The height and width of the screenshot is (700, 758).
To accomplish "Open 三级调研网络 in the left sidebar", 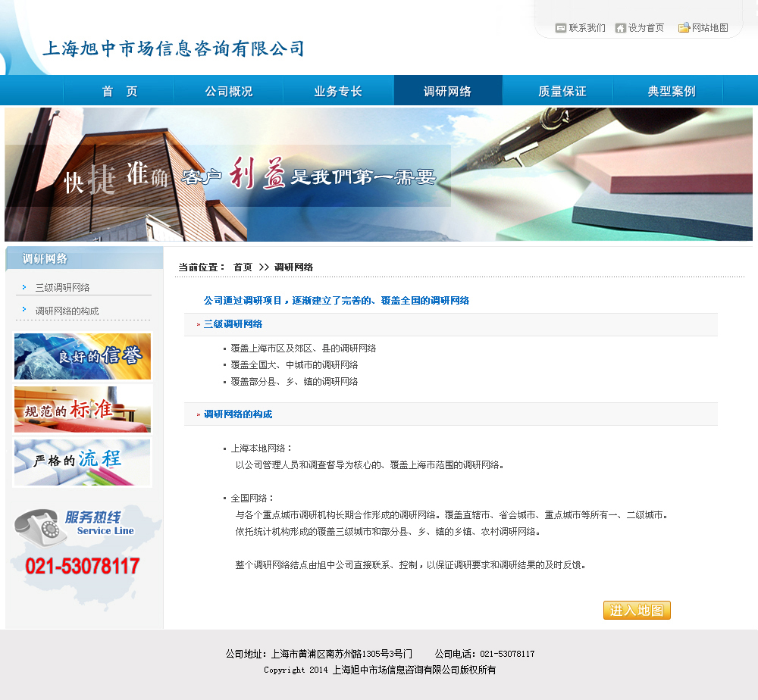I will click(62, 288).
